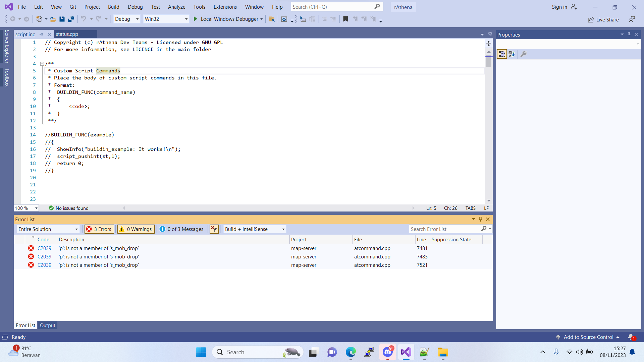
Task: Expand the Local Windows Debugger dropdown arrow
Action: point(262,19)
